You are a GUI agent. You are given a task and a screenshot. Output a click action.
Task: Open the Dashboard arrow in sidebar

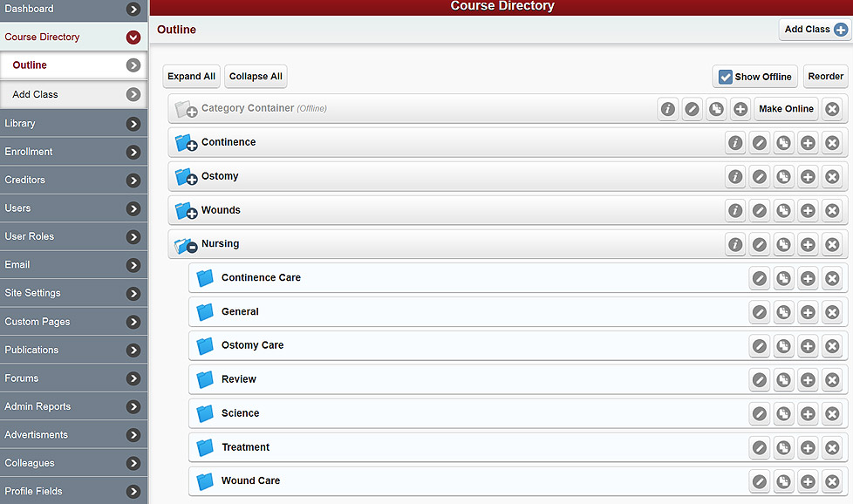tap(133, 9)
